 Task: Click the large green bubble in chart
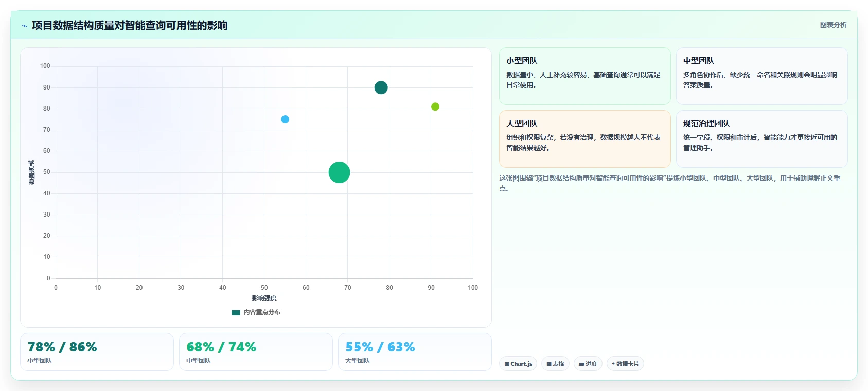[x=339, y=172]
